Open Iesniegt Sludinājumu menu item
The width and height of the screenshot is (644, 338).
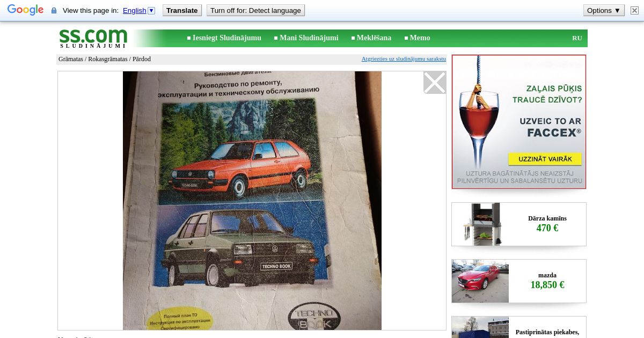point(226,38)
